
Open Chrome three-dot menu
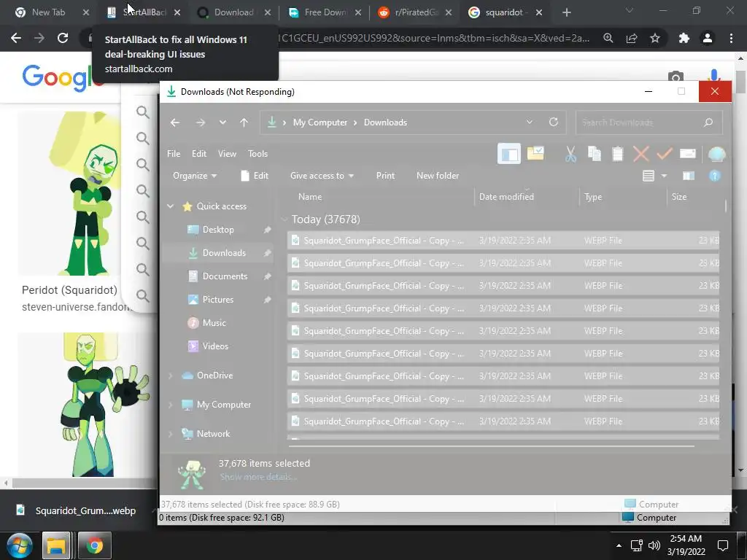click(x=731, y=38)
